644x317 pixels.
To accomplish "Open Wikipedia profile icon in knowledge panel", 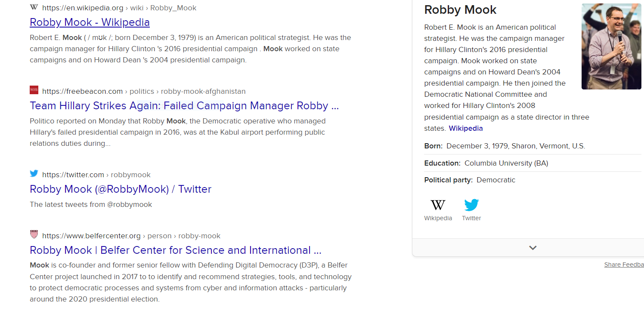I will (x=438, y=205).
